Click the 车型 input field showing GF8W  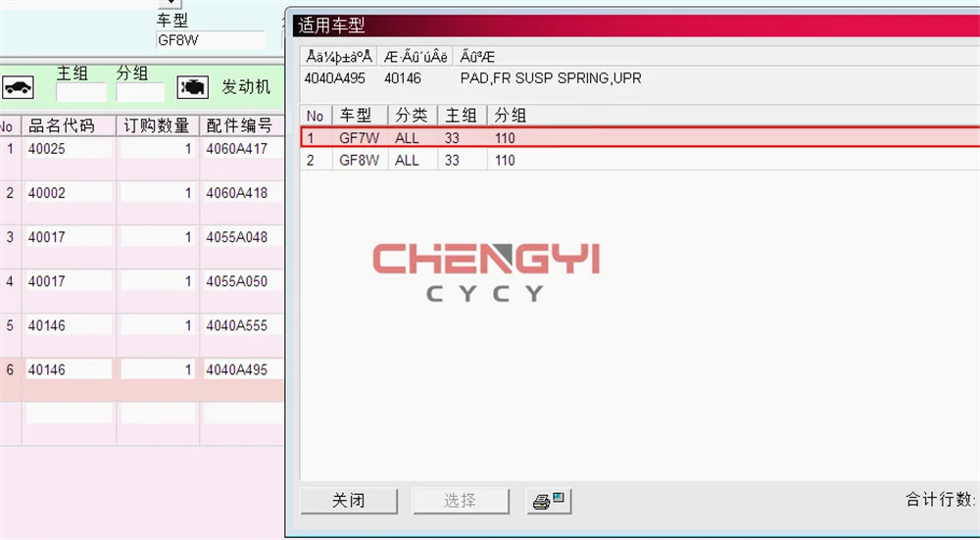(x=211, y=40)
